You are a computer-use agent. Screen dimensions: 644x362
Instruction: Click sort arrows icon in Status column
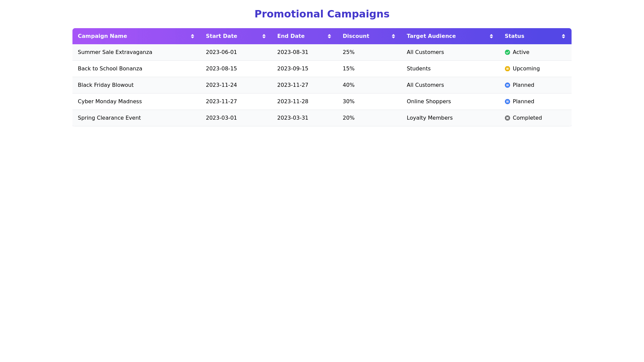(563, 36)
